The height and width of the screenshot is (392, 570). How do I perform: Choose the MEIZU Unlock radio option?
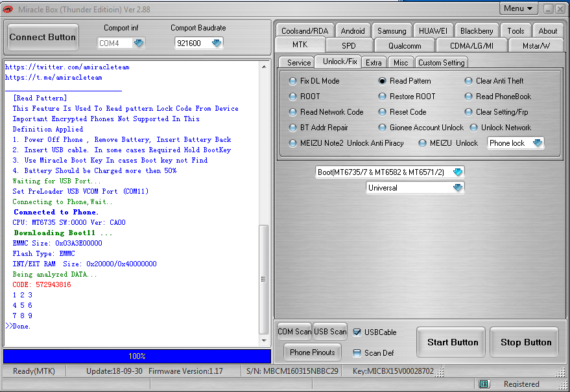click(422, 143)
